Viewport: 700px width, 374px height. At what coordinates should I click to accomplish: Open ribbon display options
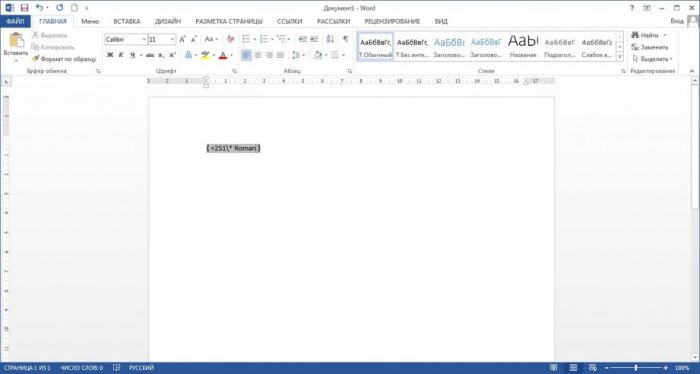[647, 8]
